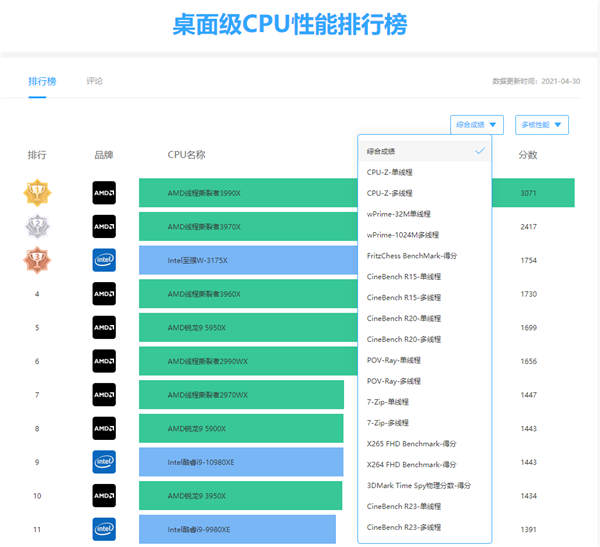Click the AMD锐龙9 3950X bar
600x547 pixels.
coord(240,496)
